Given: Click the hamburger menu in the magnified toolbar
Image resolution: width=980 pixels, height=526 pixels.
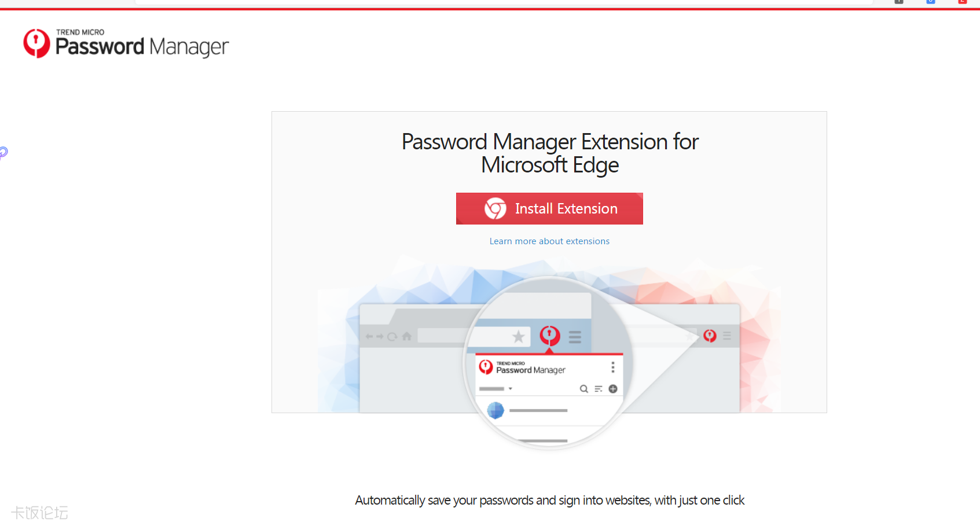Looking at the screenshot, I should coord(575,337).
